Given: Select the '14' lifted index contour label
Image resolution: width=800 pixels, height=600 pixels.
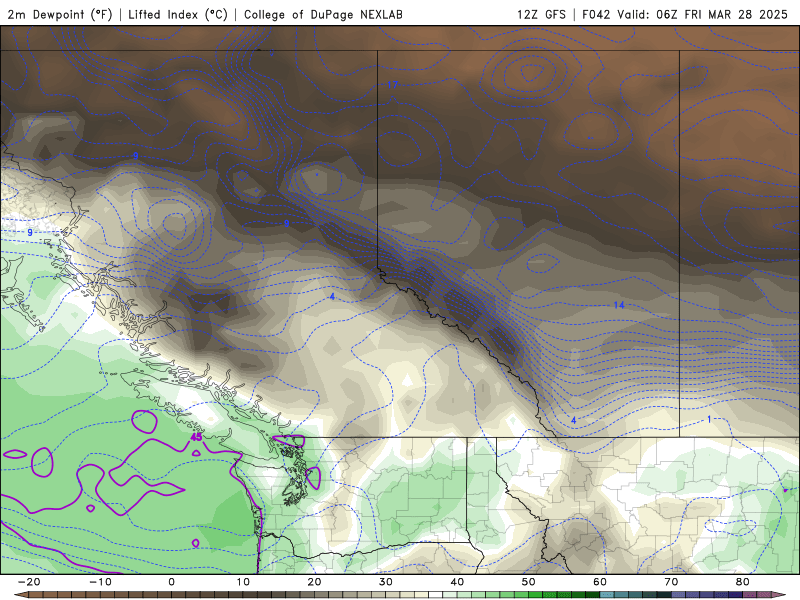Looking at the screenshot, I should 619,305.
